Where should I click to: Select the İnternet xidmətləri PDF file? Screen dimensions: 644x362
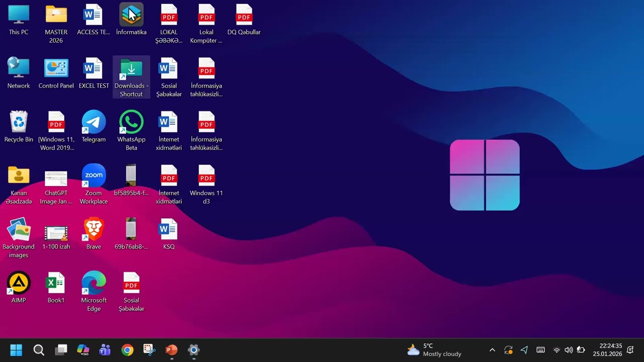pyautogui.click(x=169, y=185)
